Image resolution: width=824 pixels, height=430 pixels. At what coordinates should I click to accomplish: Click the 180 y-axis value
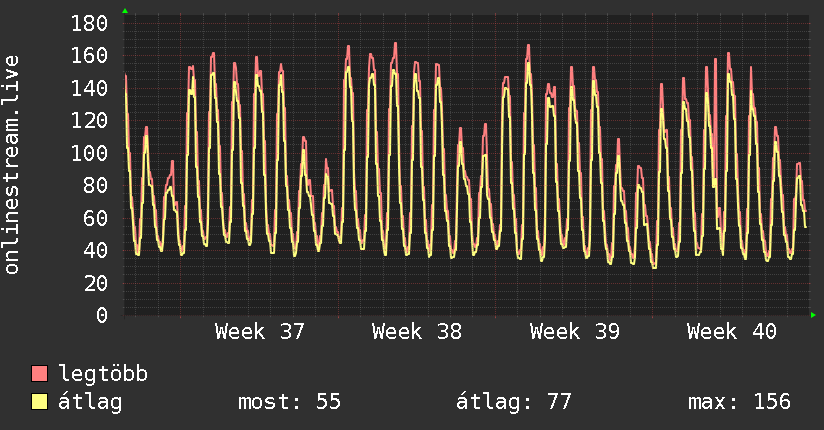tap(89, 23)
